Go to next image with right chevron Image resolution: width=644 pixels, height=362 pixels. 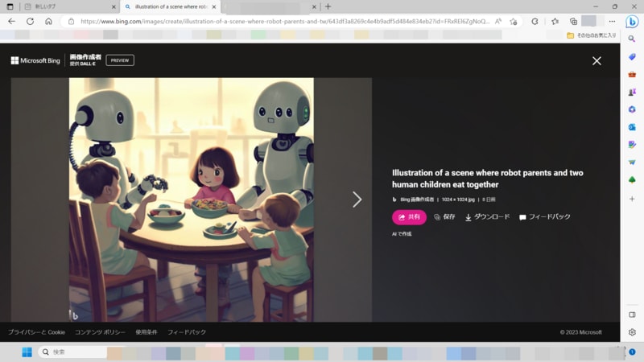click(357, 200)
